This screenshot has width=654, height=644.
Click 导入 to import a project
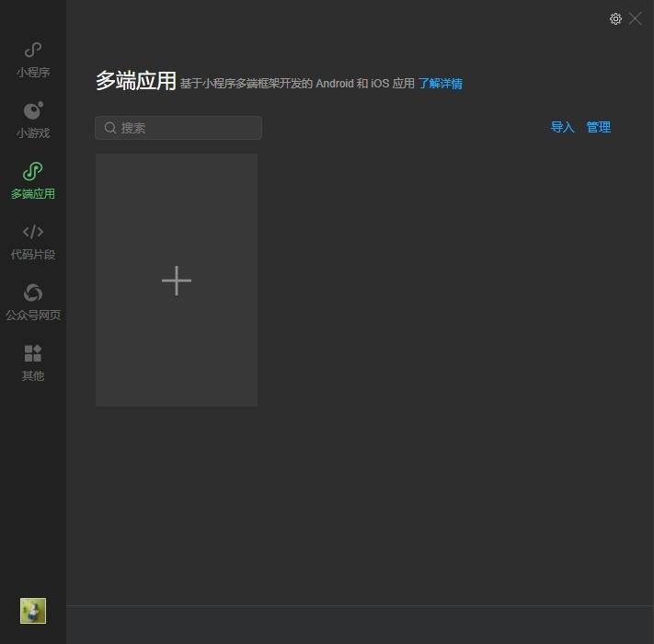pyautogui.click(x=562, y=127)
